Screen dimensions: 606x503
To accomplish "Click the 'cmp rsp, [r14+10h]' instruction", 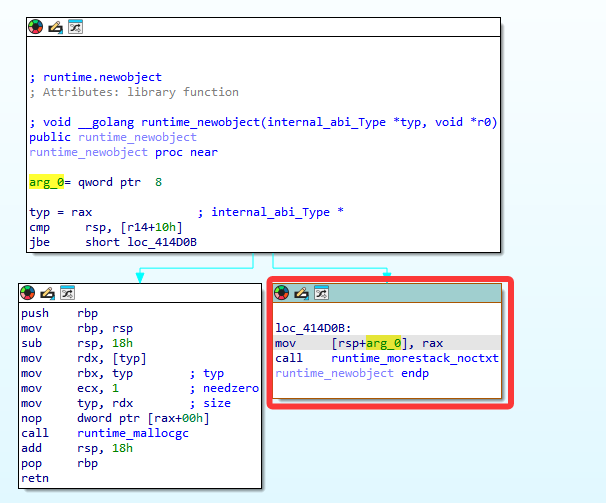I will [x=106, y=227].
